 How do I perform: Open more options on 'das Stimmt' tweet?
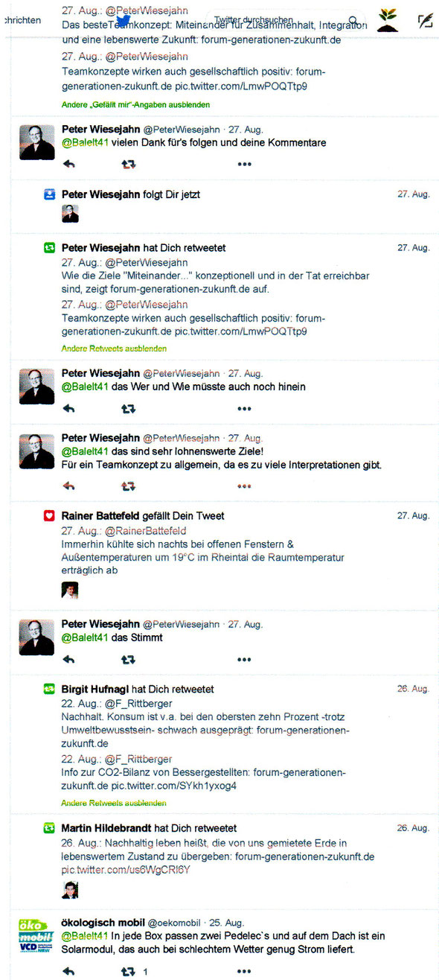coord(244,659)
